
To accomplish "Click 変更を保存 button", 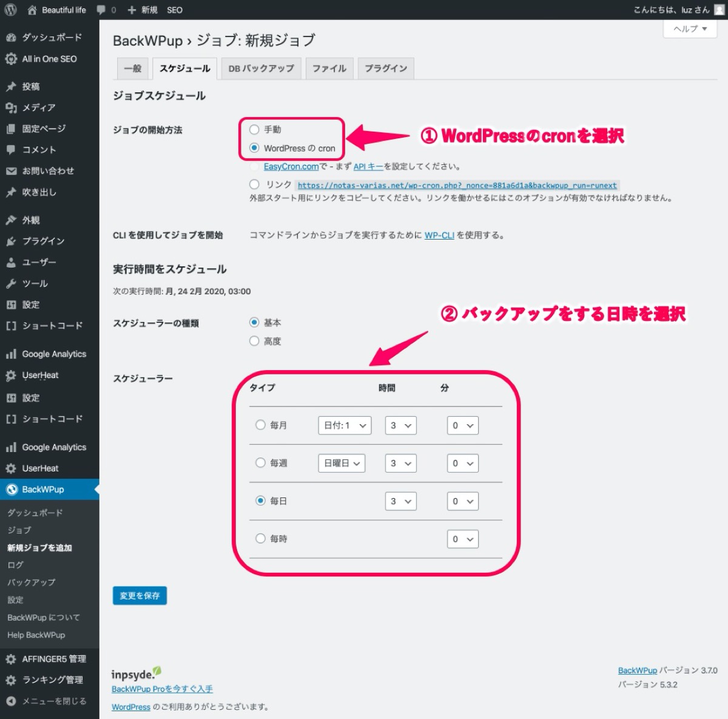I will pos(140,596).
